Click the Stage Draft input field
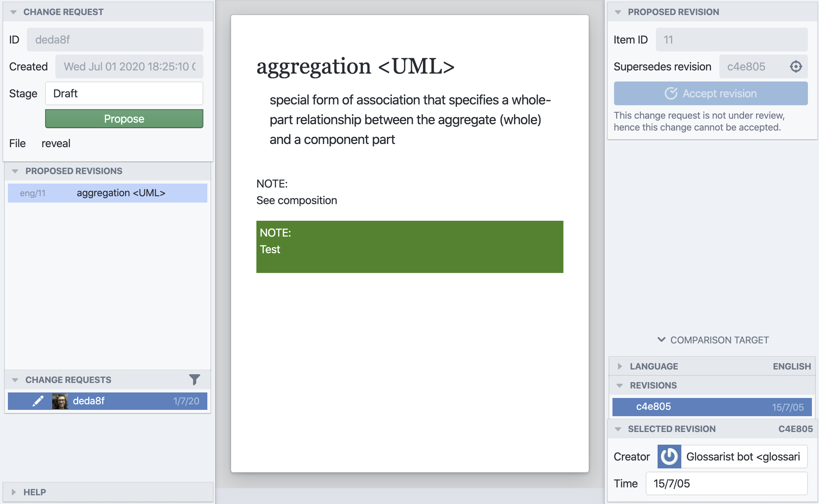 124,93
